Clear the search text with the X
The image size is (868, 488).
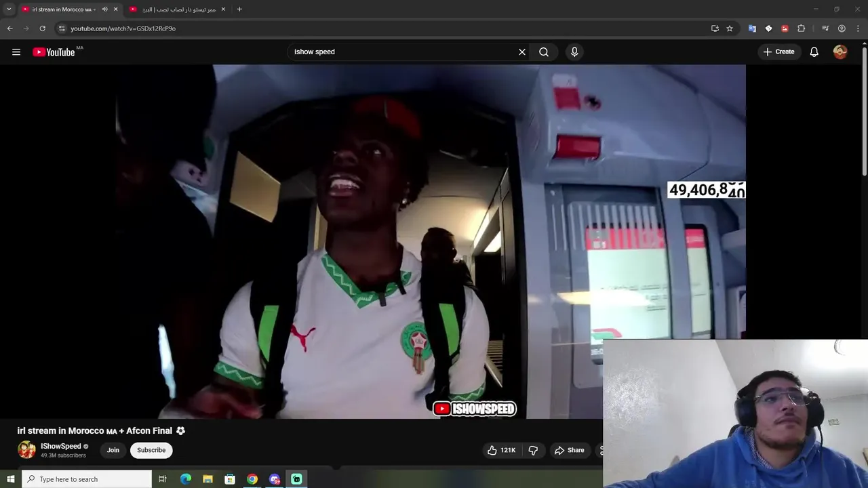coord(522,52)
